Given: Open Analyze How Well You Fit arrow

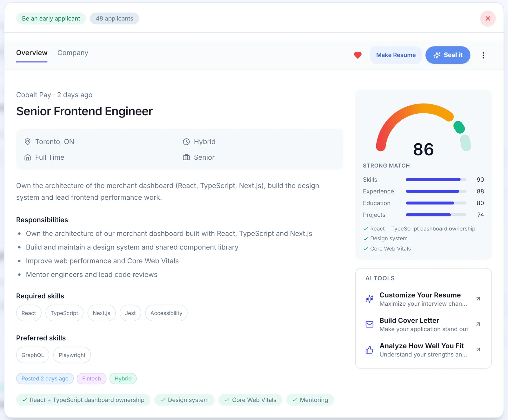Looking at the screenshot, I should [478, 350].
